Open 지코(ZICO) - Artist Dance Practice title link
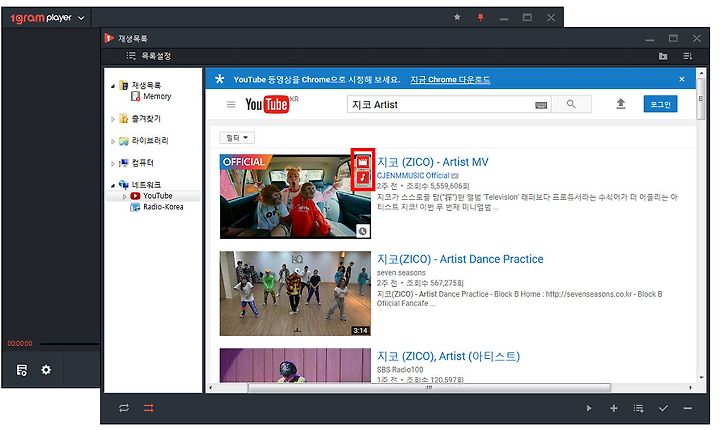Screen dimensions: 720x430 click(460, 259)
